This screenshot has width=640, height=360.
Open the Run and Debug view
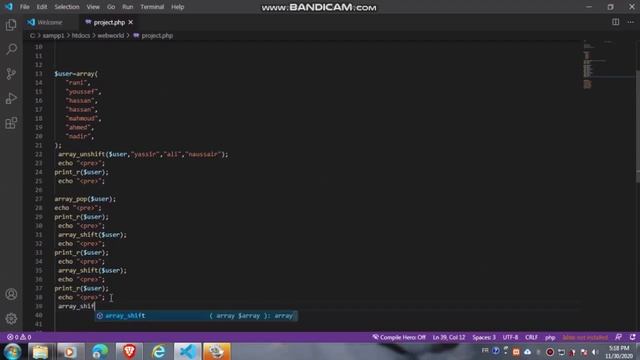11,98
